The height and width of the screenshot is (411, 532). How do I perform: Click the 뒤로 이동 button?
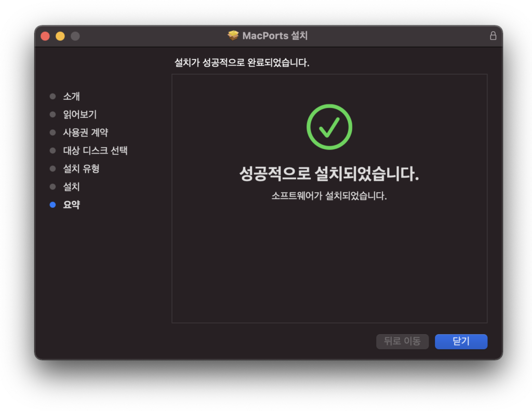pos(403,341)
